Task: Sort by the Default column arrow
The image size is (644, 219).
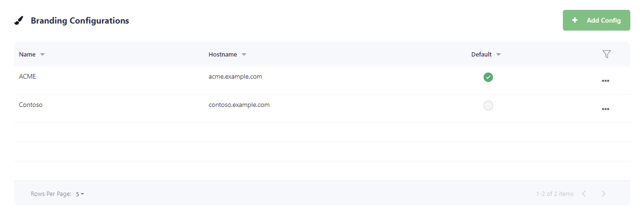Action: [x=498, y=55]
